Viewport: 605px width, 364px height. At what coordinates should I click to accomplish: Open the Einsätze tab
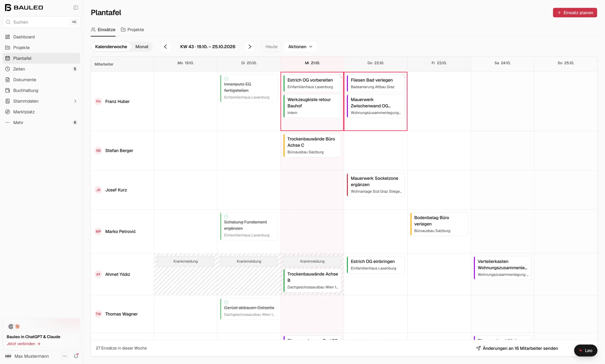(x=103, y=30)
